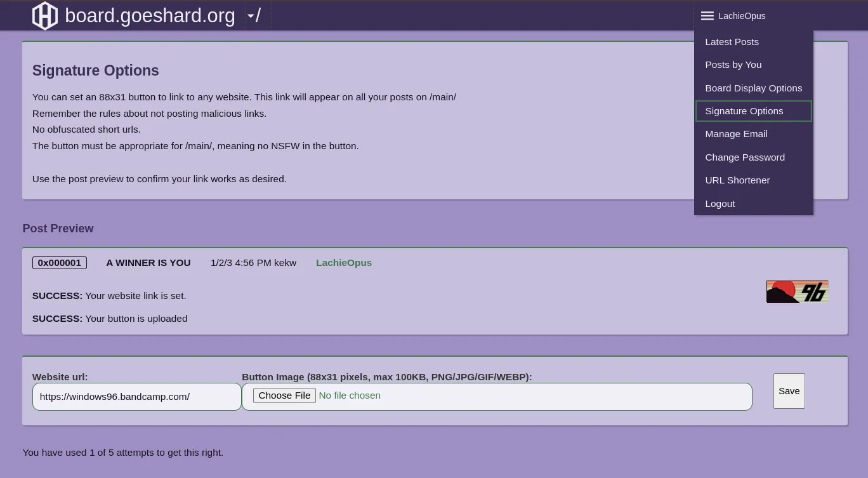Click the 0x000001 post ID badge
Viewport: 868px width, 478px height.
coord(60,263)
